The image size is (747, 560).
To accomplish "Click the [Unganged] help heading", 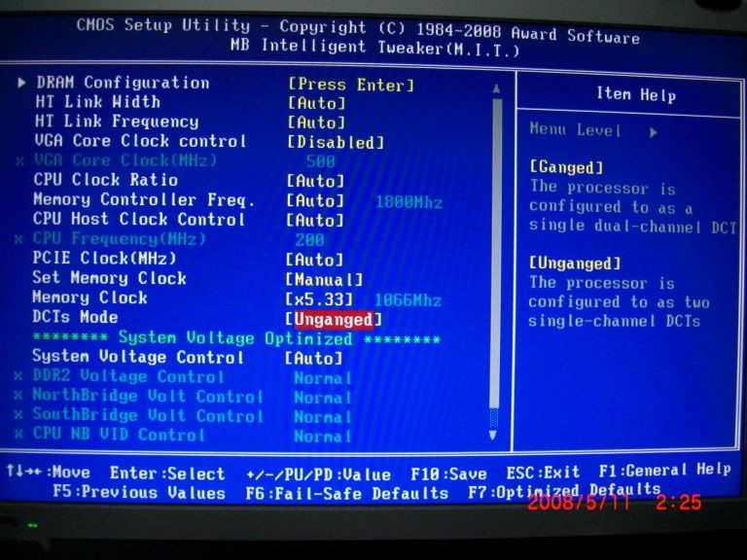I will pos(575,263).
